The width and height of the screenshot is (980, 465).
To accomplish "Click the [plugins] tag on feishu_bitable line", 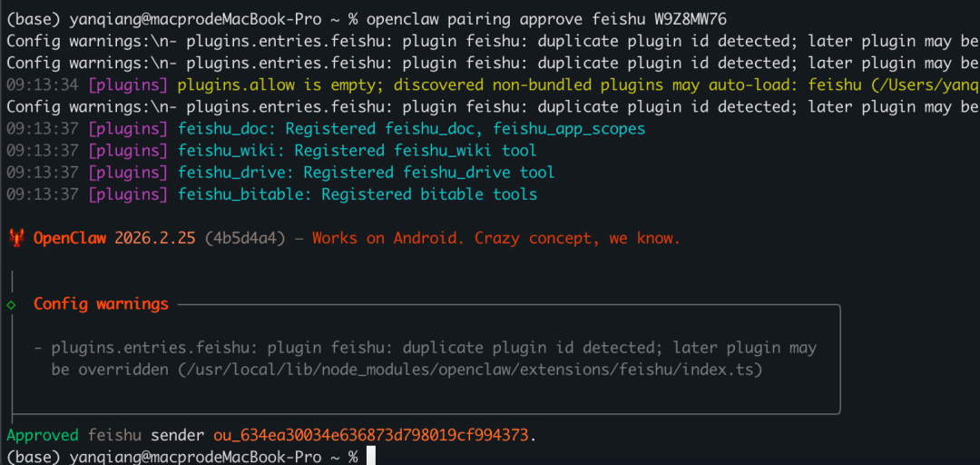I will click(x=128, y=194).
